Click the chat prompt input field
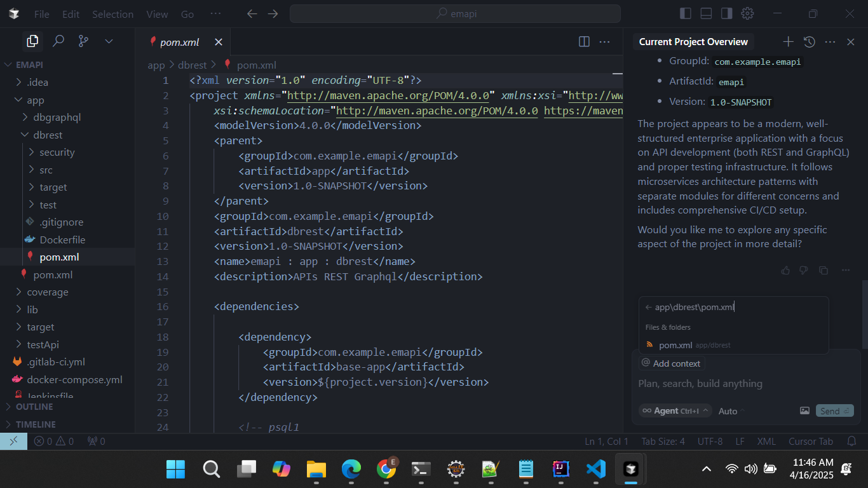The image size is (868, 488). tap(746, 384)
